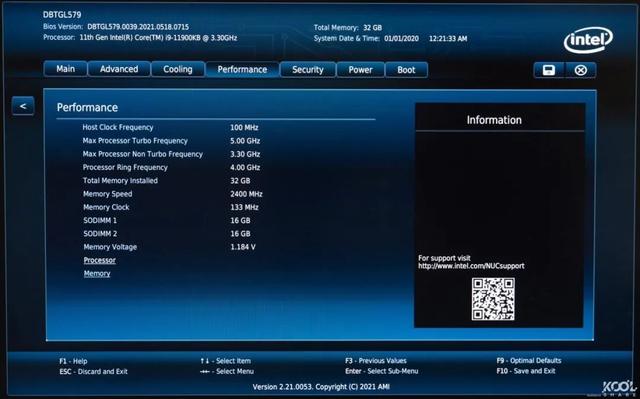Viewport: 640px width, 399px height.
Task: Click the F10 - Save and Exit hint
Action: coord(526,371)
